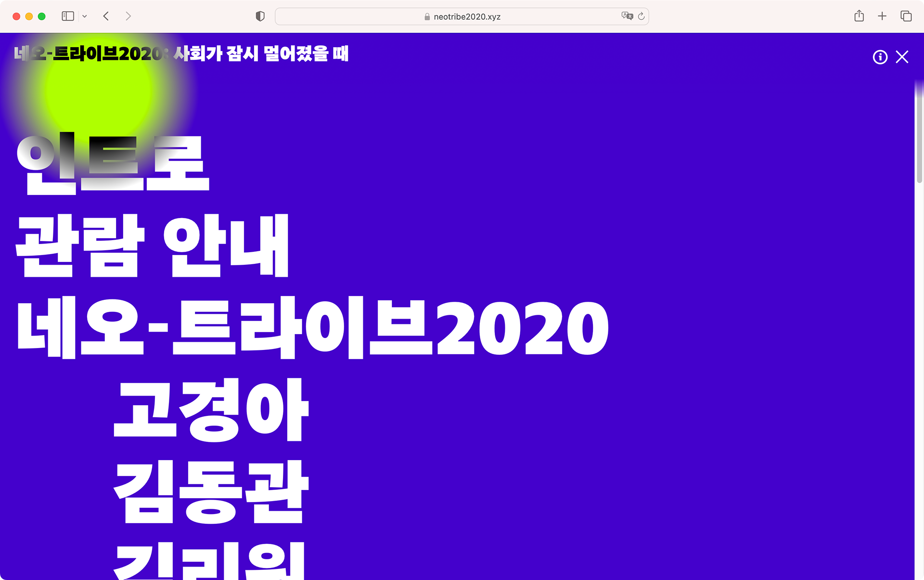The height and width of the screenshot is (580, 924).
Task: Go back with the left arrow
Action: (106, 16)
